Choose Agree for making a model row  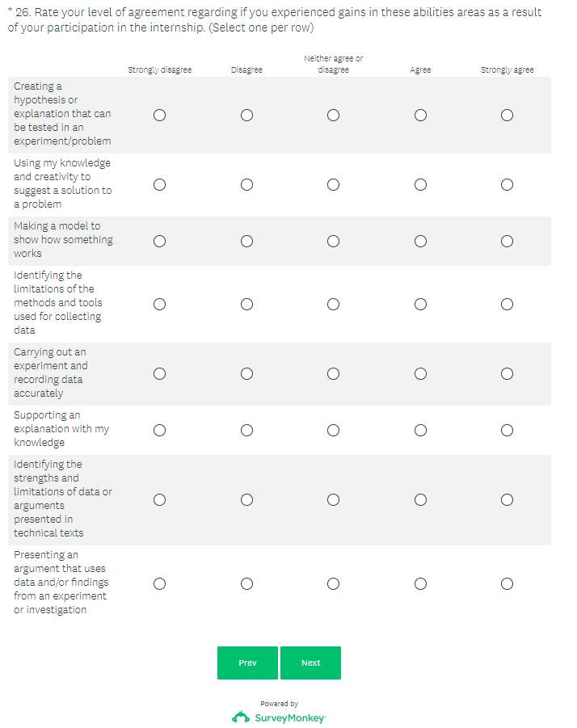[x=420, y=241]
